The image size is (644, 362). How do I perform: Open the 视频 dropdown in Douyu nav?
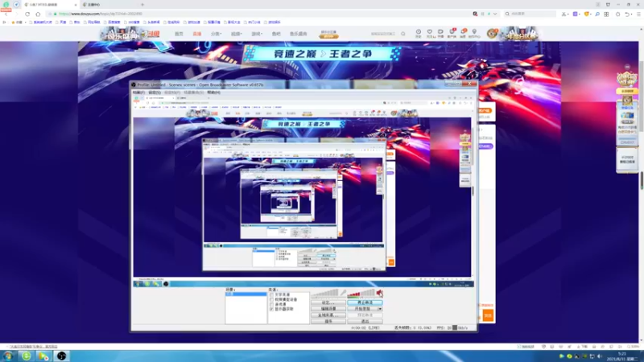[236, 34]
